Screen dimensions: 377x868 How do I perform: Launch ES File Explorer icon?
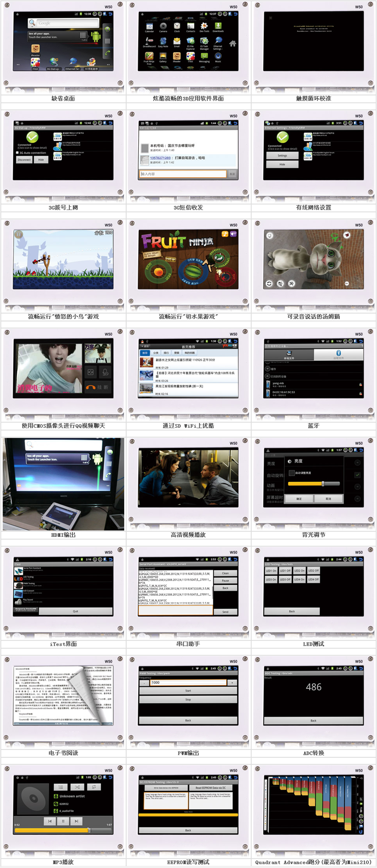tap(191, 43)
